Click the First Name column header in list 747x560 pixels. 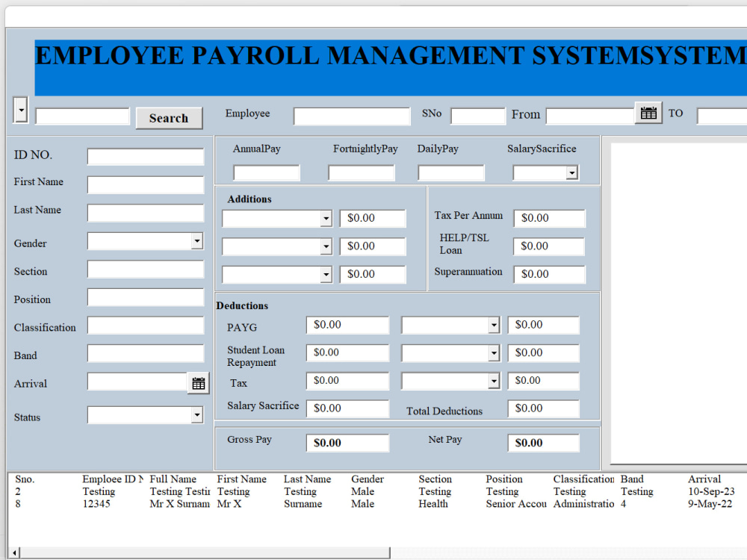241,479
